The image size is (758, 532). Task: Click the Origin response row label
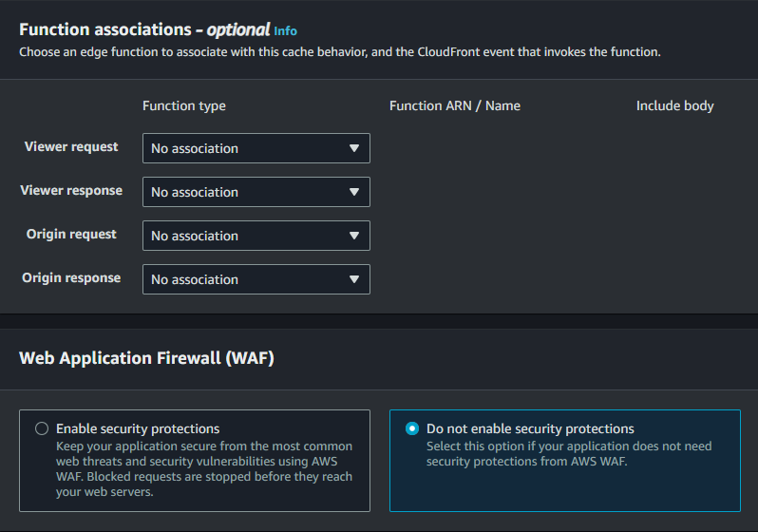tap(71, 278)
